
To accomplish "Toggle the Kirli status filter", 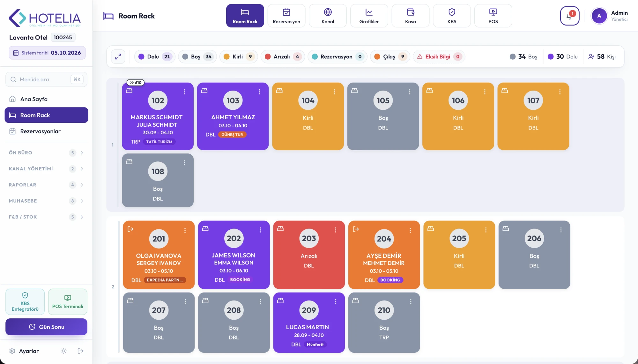I will coord(239,56).
